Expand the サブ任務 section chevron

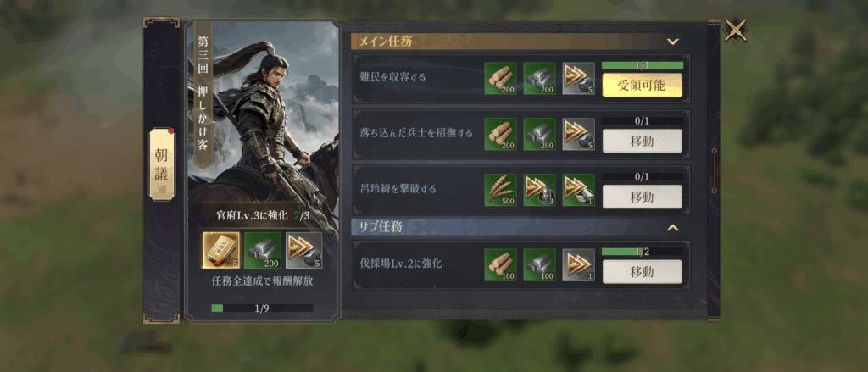point(672,227)
